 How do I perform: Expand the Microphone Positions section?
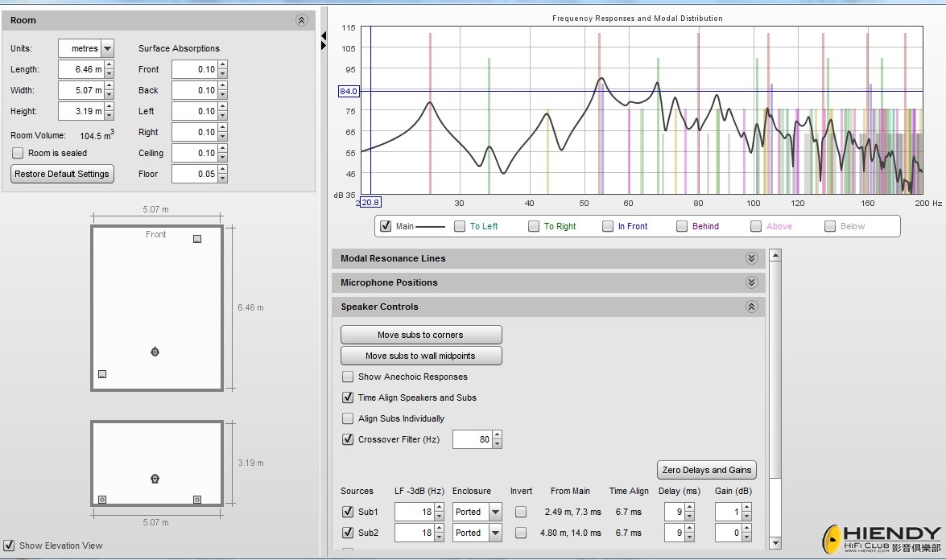pyautogui.click(x=751, y=282)
